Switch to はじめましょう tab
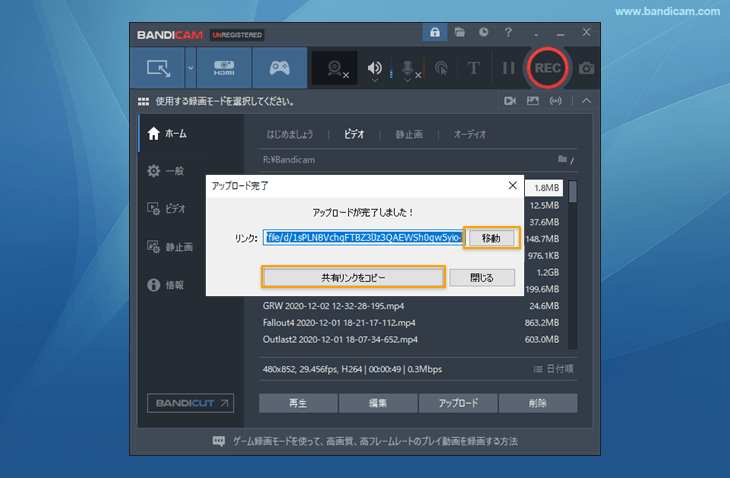The image size is (730, 478). click(x=290, y=135)
